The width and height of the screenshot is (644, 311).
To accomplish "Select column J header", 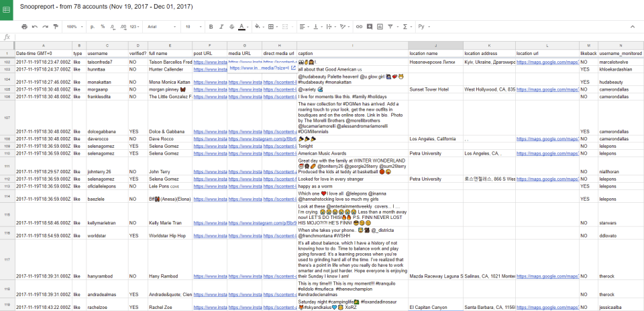I will tap(435, 45).
